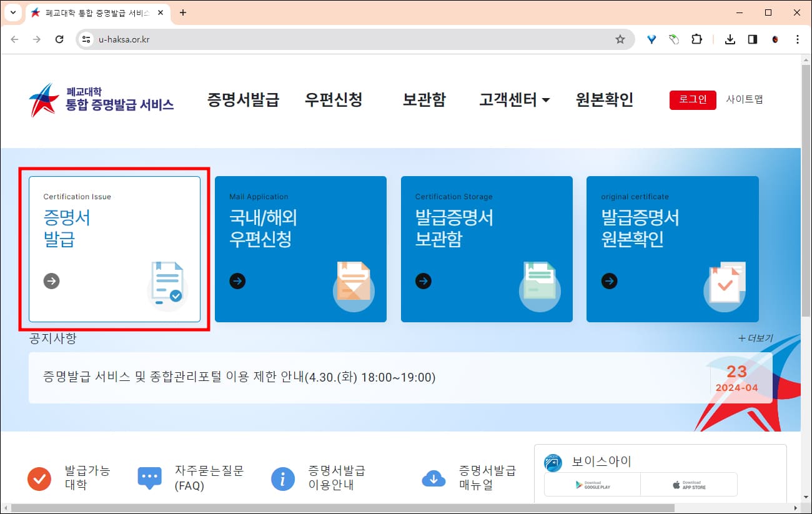Image resolution: width=812 pixels, height=514 pixels.
Task: Bookmark this page using the star icon
Action: coord(620,39)
